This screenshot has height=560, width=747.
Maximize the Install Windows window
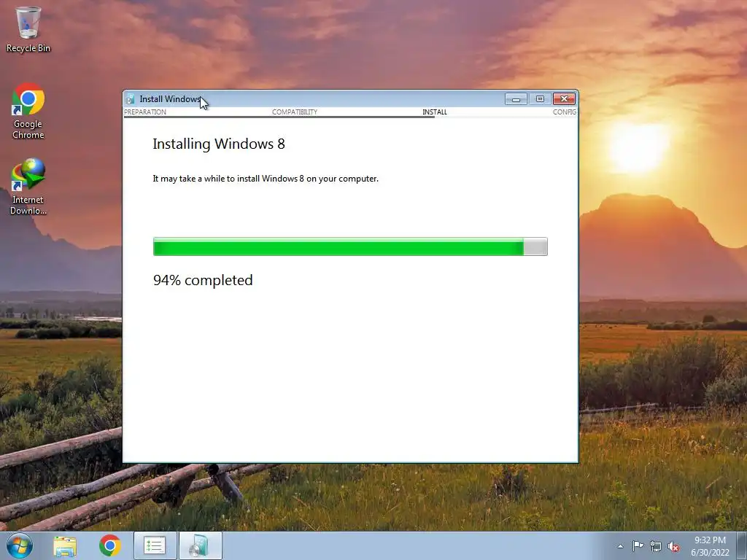[x=540, y=99]
